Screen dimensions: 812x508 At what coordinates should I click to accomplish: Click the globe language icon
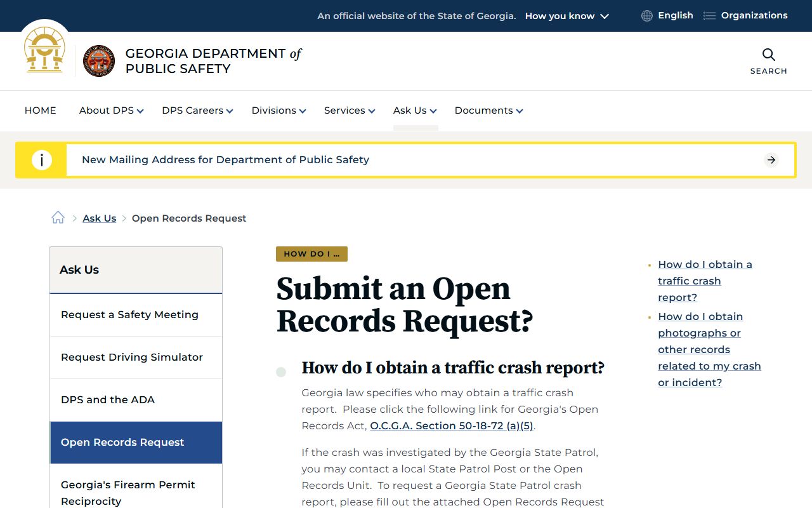(x=646, y=16)
